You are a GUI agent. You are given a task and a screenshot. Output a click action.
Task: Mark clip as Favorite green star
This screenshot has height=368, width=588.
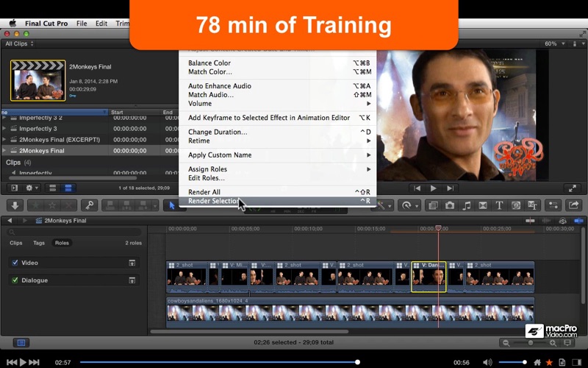35,205
